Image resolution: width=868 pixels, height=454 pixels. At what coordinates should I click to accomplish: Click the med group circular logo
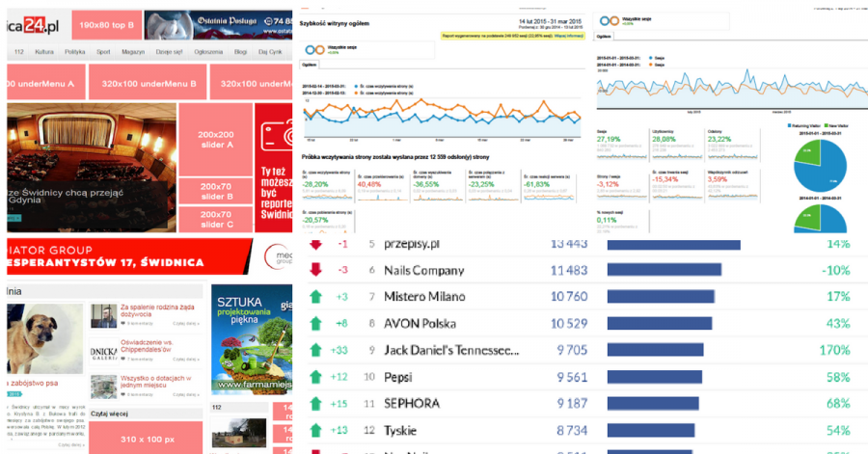278,256
